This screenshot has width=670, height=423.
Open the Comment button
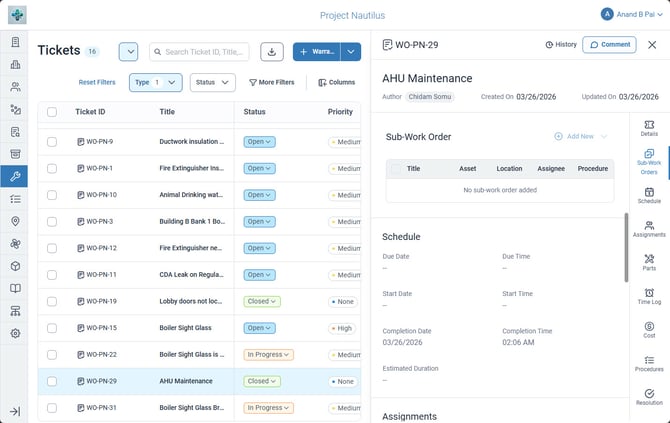609,44
